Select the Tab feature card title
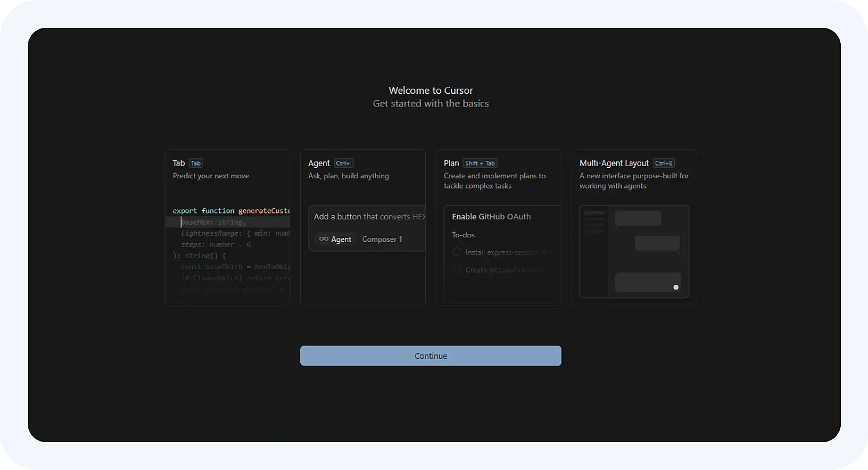The height and width of the screenshot is (470, 868). tap(179, 163)
